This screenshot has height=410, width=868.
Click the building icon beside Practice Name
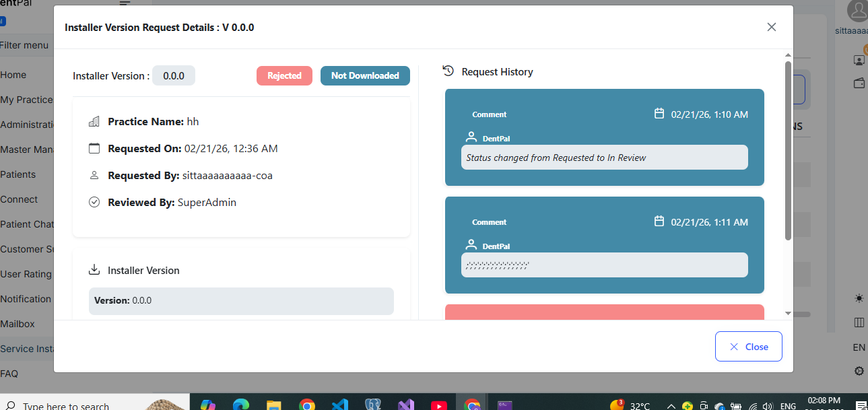94,122
